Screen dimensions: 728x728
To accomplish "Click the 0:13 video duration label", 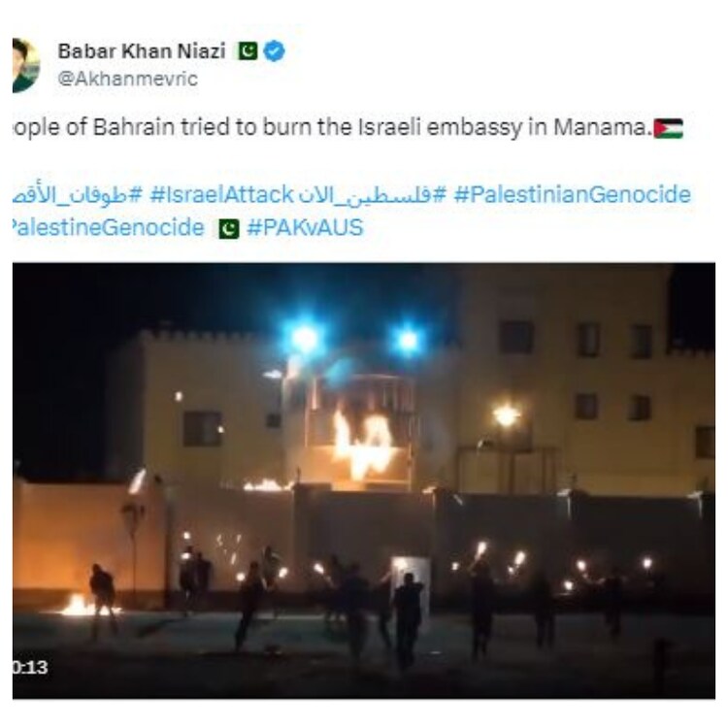I will tap(30, 668).
